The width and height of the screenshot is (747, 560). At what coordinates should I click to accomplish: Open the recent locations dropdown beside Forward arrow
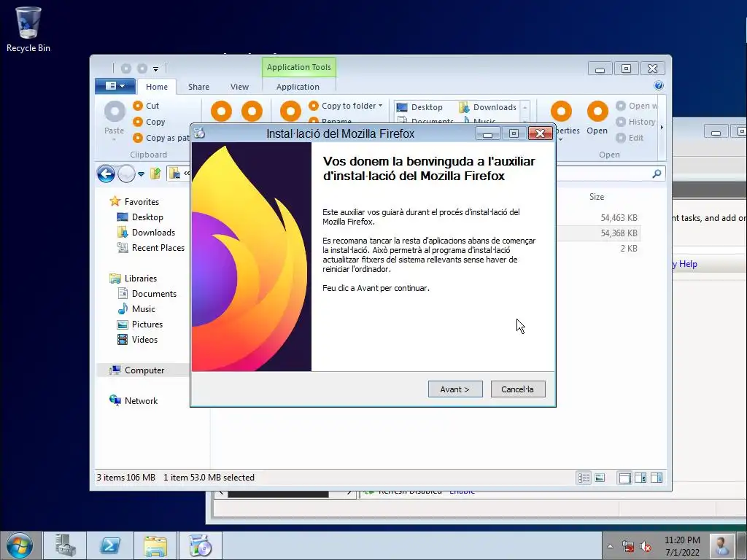tap(141, 174)
